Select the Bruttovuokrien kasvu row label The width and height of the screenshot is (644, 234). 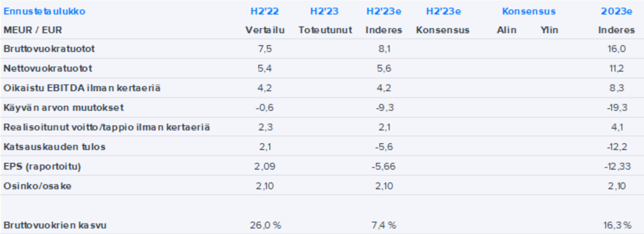[x=55, y=225]
